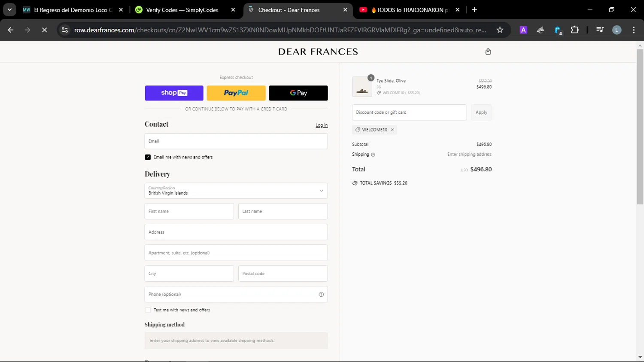This screenshot has height=362, width=644.
Task: View site information icon in address bar
Action: point(65,30)
